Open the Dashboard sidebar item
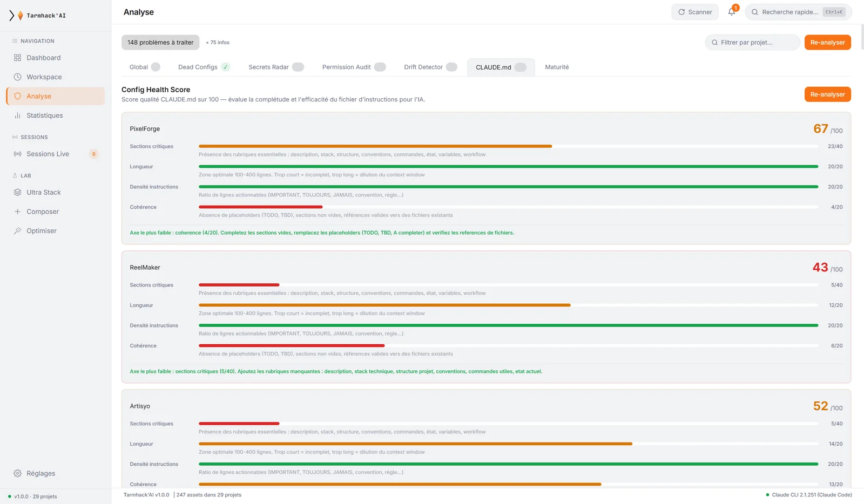The height and width of the screenshot is (504, 864). (x=55, y=58)
